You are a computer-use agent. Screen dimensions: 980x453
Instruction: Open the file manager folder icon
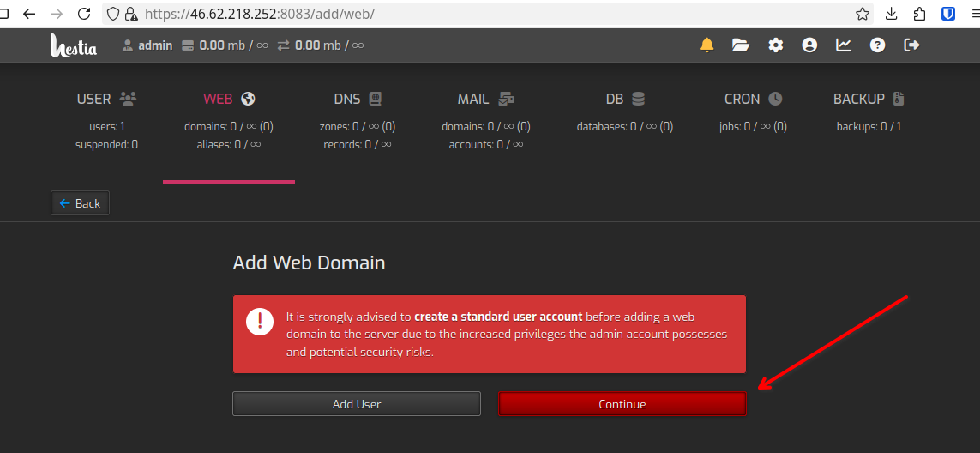coord(741,45)
